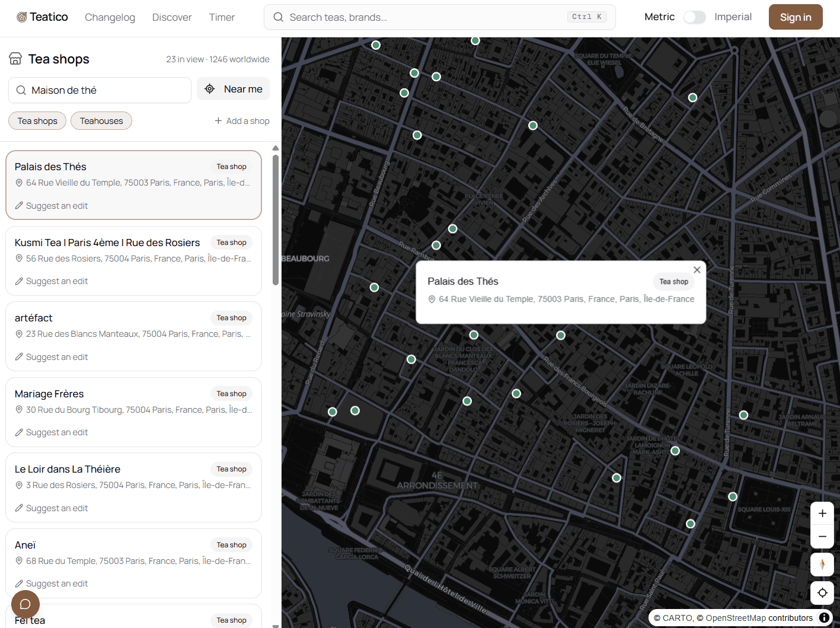Viewport: 840px width, 628px height.
Task: Click the map locate-me button
Action: click(x=822, y=593)
